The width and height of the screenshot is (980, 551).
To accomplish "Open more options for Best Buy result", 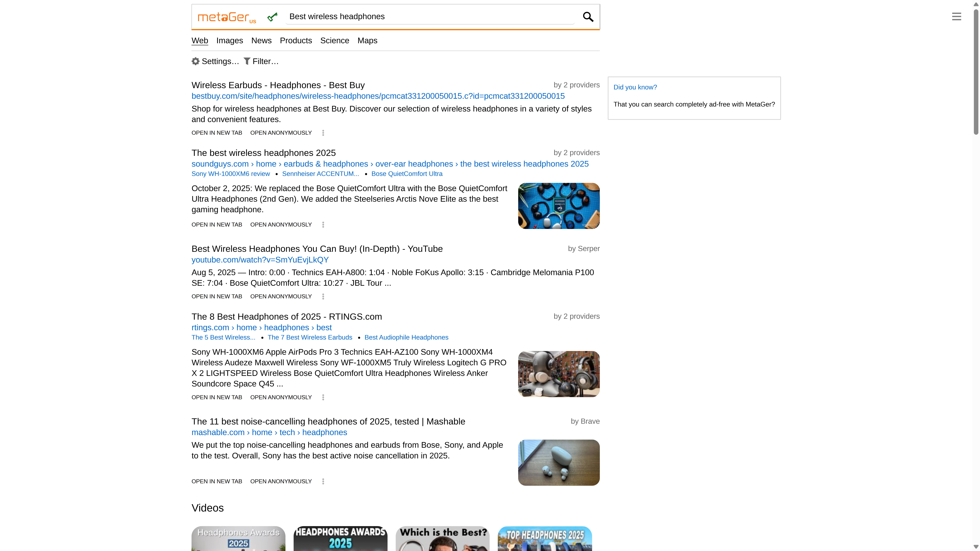I will (323, 133).
